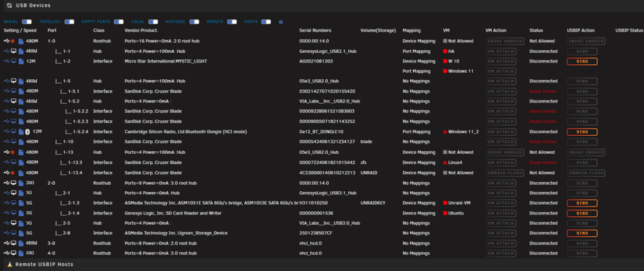Bind the SD Card Reader device
This screenshot has height=271, width=644.
582,213
